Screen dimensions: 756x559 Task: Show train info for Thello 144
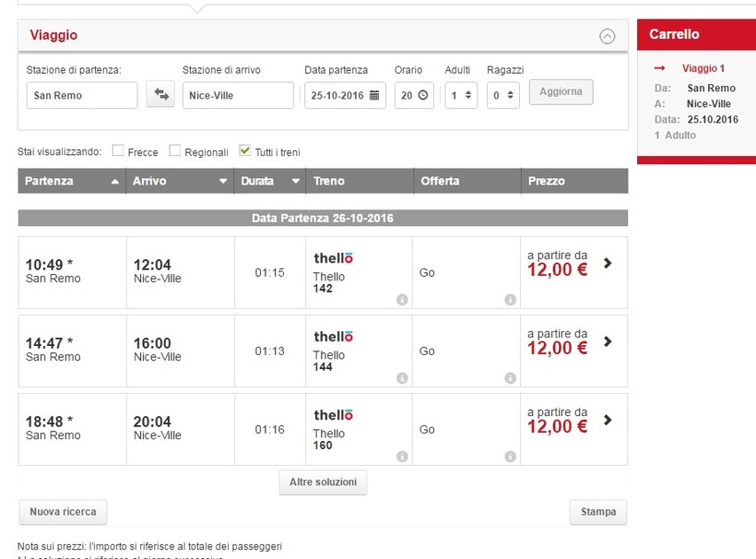click(x=402, y=378)
